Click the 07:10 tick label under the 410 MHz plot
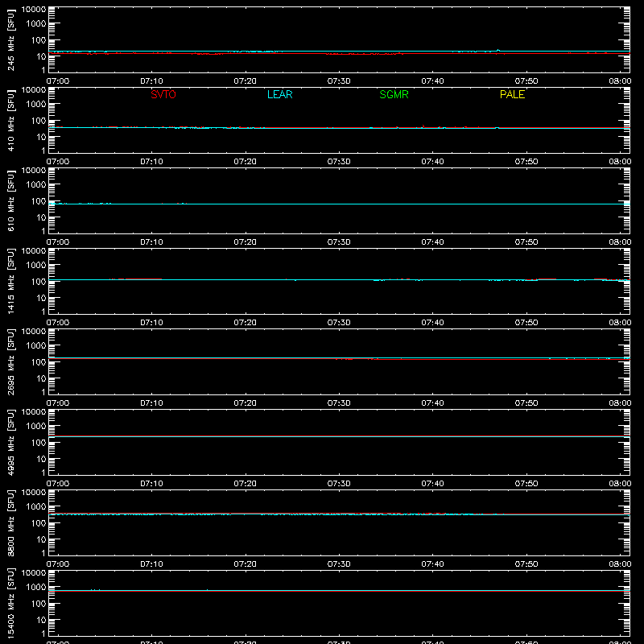This screenshot has height=644, width=644. [151, 162]
